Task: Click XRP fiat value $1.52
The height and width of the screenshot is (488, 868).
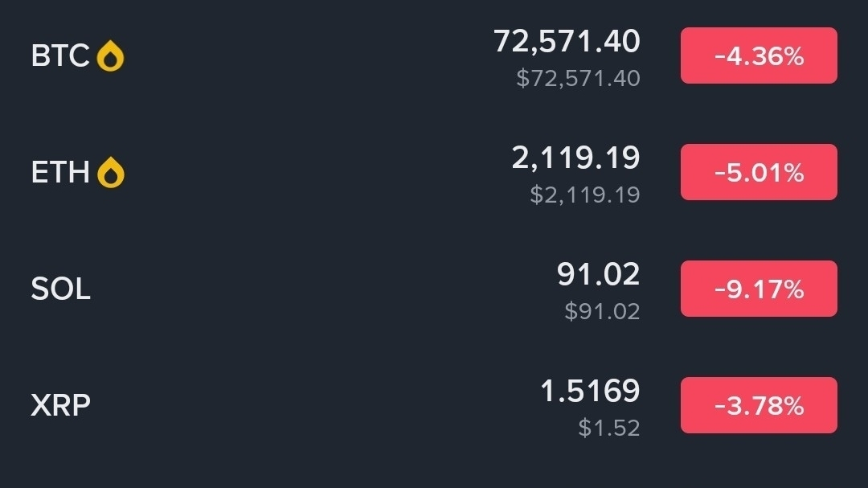Action: coord(609,428)
